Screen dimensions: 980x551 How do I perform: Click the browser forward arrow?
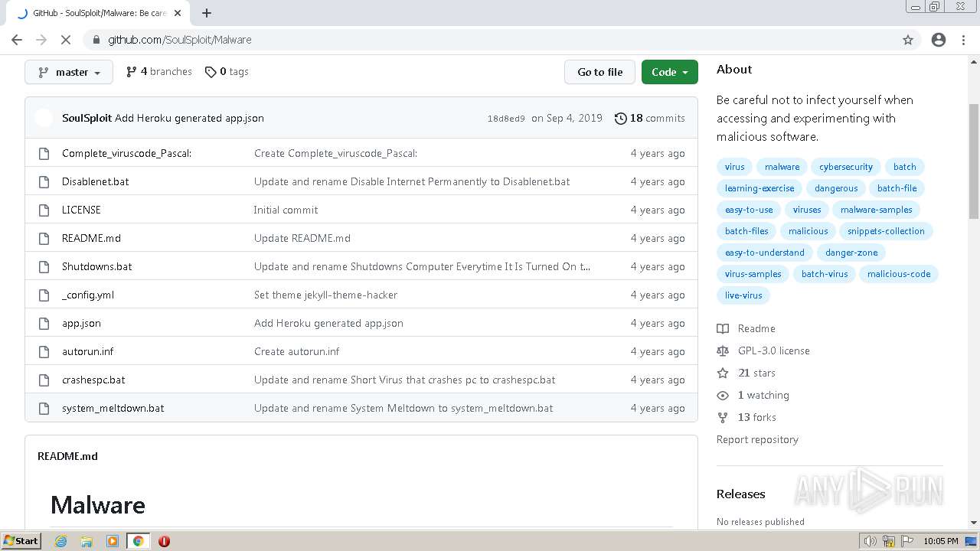click(41, 40)
